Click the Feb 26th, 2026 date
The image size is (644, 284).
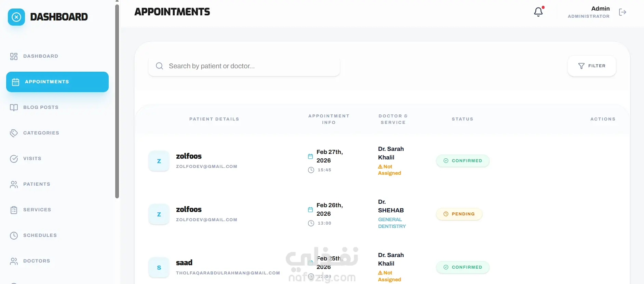coord(330,210)
